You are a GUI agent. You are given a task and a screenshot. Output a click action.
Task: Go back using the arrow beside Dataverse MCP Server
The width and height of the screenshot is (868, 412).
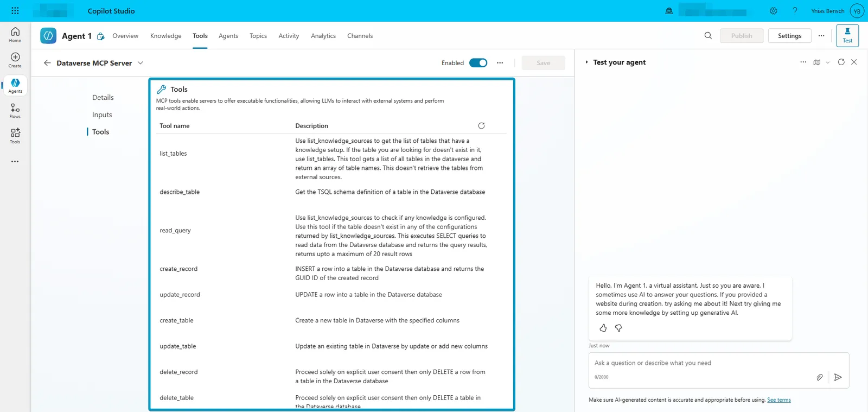click(47, 63)
